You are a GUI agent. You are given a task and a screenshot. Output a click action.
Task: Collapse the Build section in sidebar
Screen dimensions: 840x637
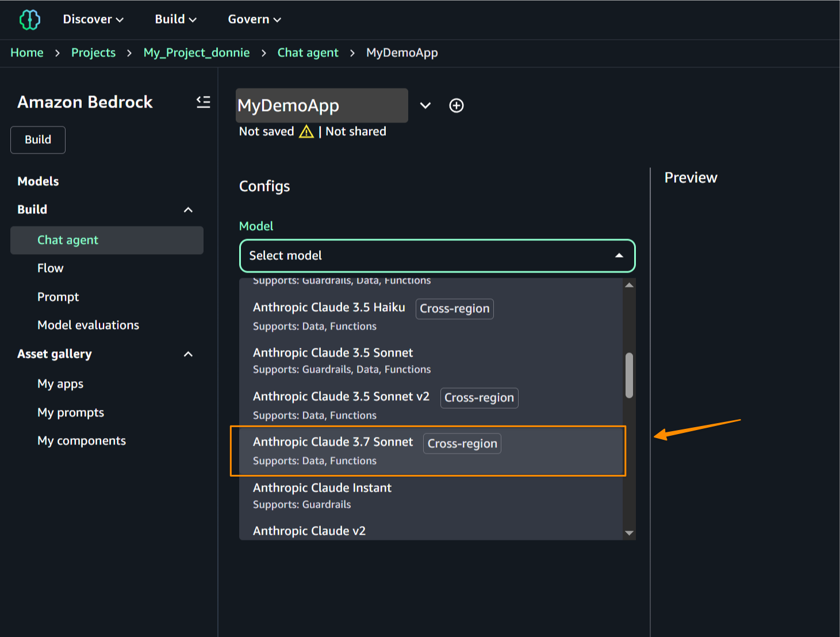tap(188, 210)
